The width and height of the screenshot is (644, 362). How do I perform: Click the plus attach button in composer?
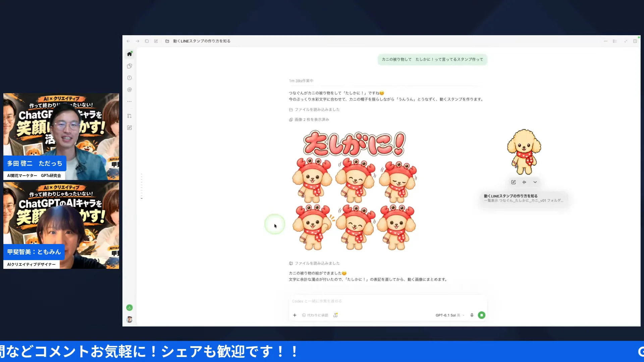(294, 315)
